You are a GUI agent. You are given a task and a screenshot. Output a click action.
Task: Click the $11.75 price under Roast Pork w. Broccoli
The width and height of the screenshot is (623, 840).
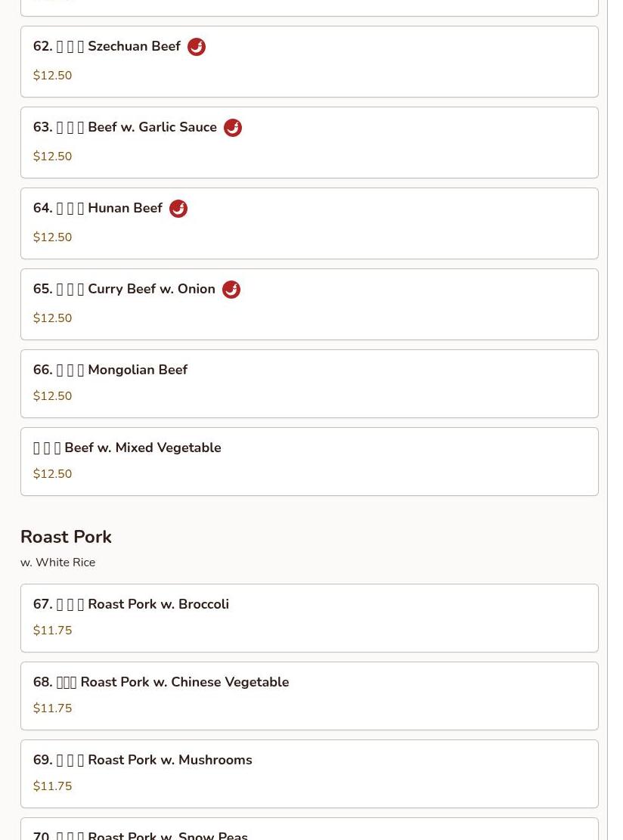[x=52, y=631]
